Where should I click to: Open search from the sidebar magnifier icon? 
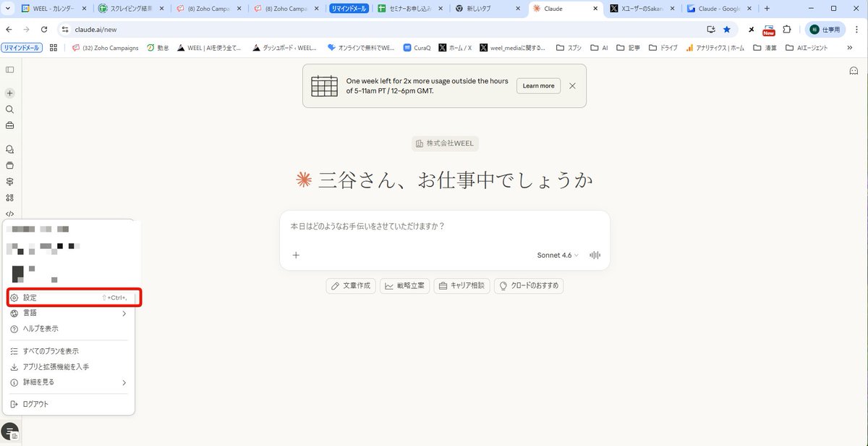[10, 109]
